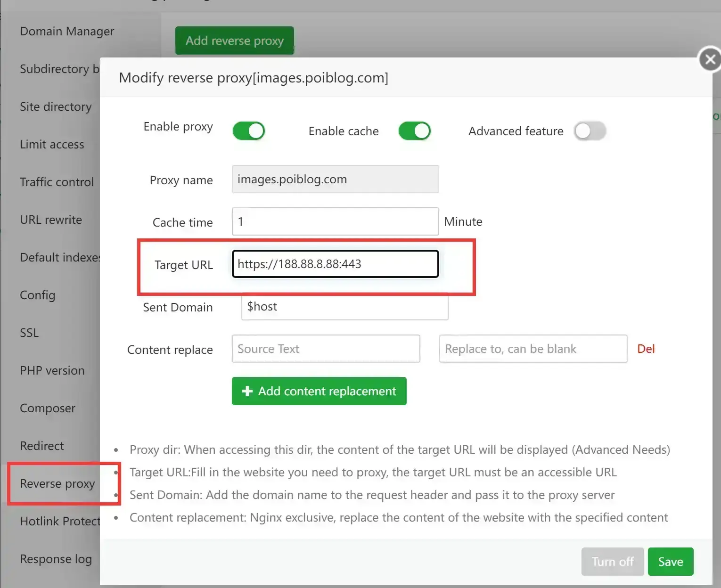Click the Add reverse proxy button
This screenshot has width=721, height=588.
tap(234, 41)
